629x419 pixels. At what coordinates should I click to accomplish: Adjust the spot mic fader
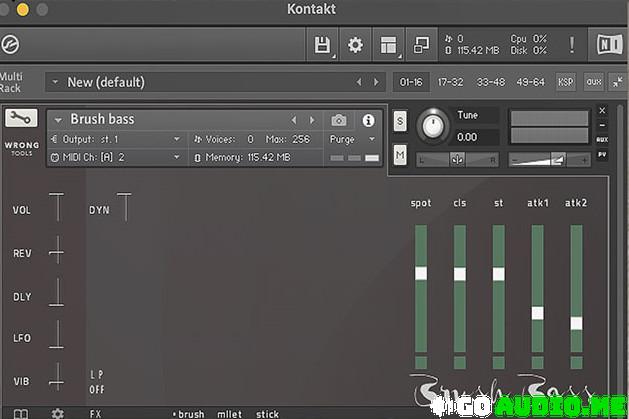tap(421, 273)
